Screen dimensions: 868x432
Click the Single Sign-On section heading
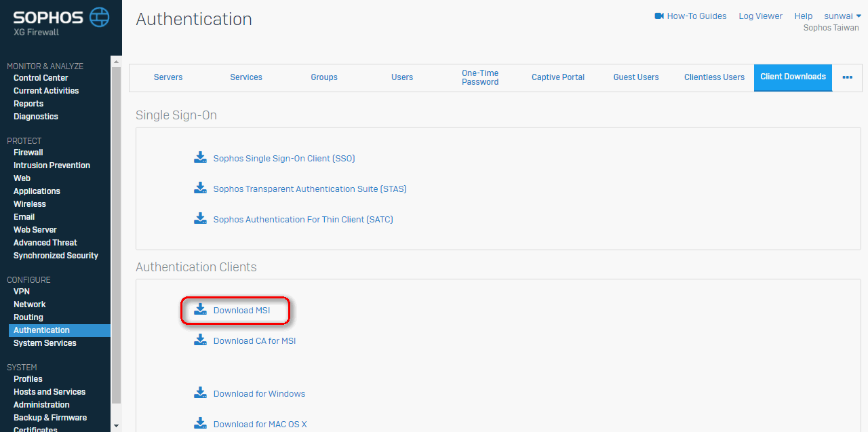tap(176, 115)
